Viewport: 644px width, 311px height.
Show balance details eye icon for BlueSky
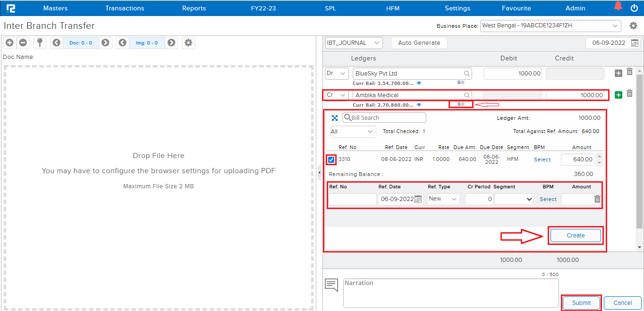pyautogui.click(x=419, y=83)
